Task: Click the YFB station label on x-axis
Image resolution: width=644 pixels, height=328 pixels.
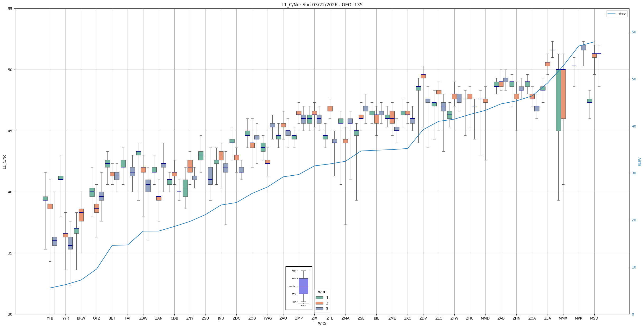Action: (50, 318)
